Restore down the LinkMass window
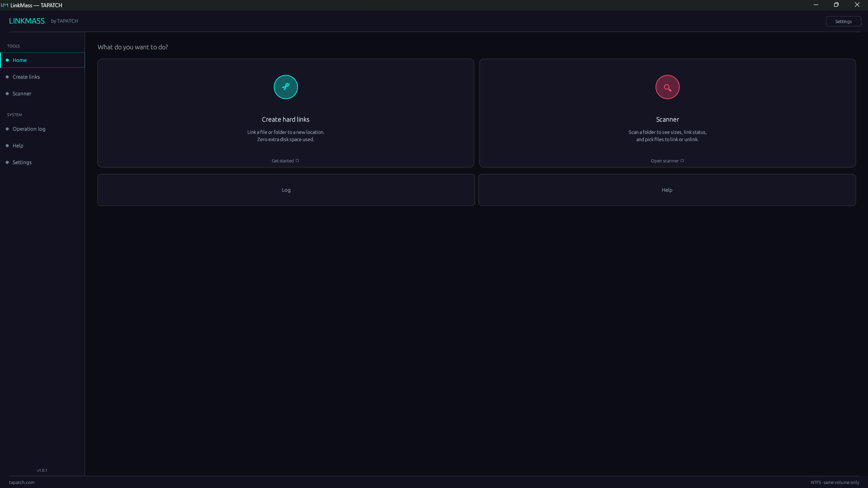Viewport: 868px width, 488px height. coord(836,5)
